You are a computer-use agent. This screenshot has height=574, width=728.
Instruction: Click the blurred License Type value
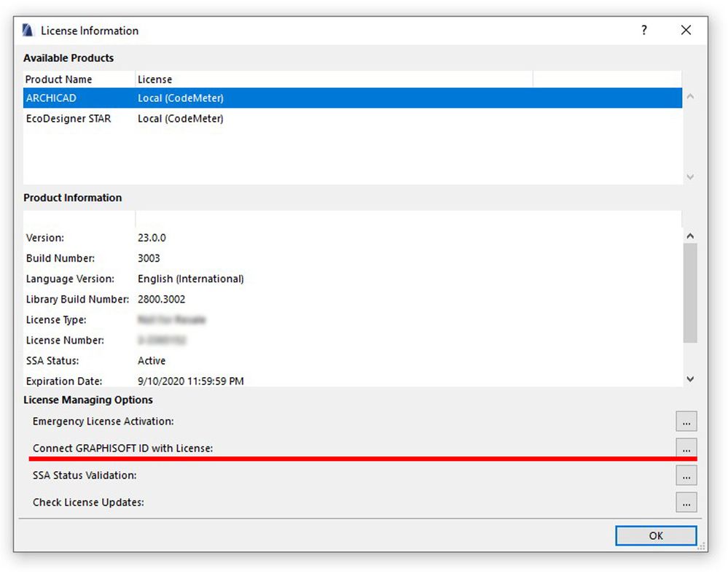[171, 319]
